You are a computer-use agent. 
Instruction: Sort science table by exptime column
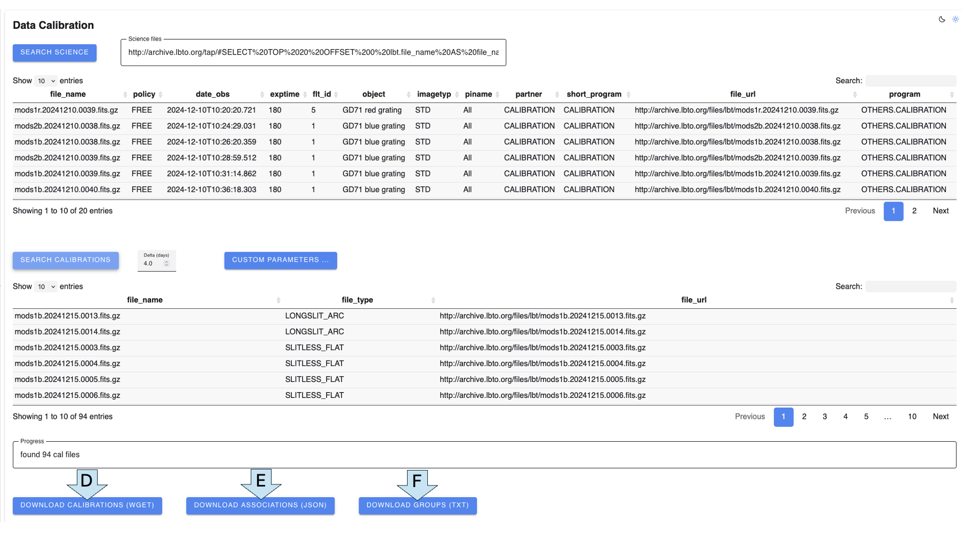[x=284, y=94]
